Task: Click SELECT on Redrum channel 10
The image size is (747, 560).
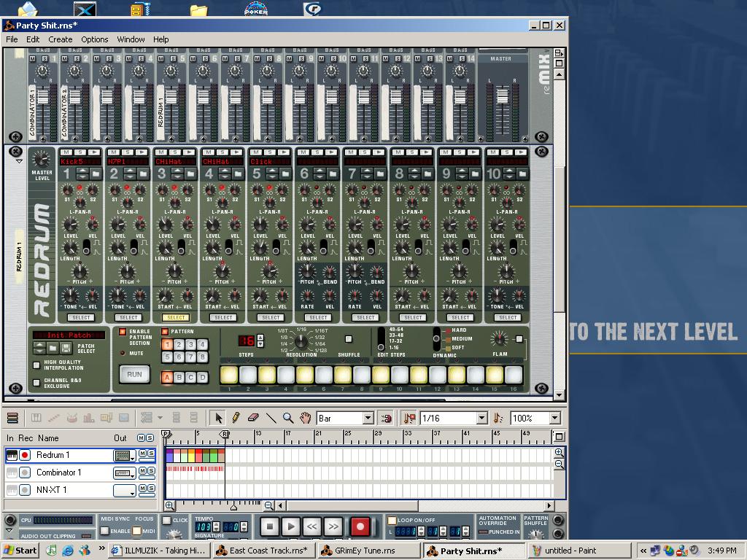Action: pyautogui.click(x=508, y=318)
